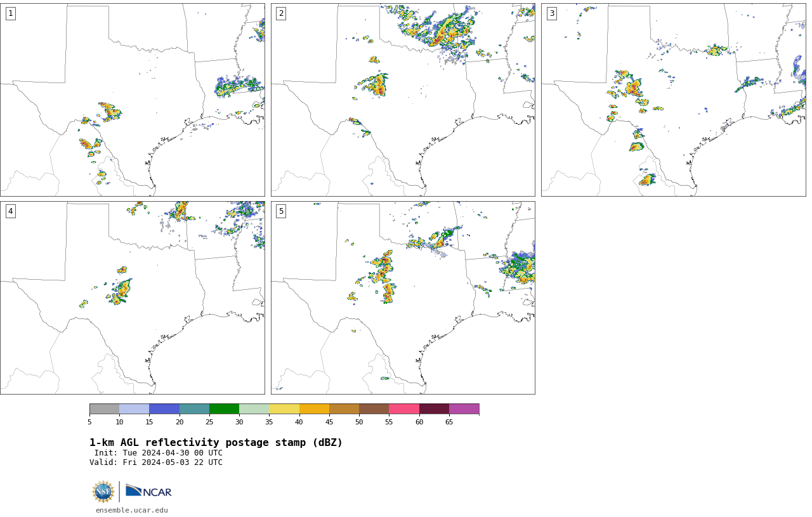This screenshot has width=812, height=517.
Task: Click the colorbar tick label '30'
Action: tap(239, 422)
